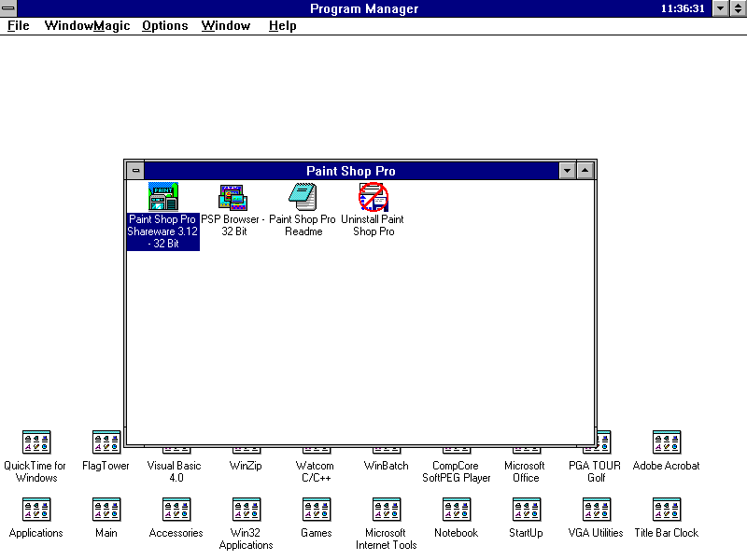The image size is (747, 560).
Task: Select the Games program group icon
Action: click(x=317, y=510)
